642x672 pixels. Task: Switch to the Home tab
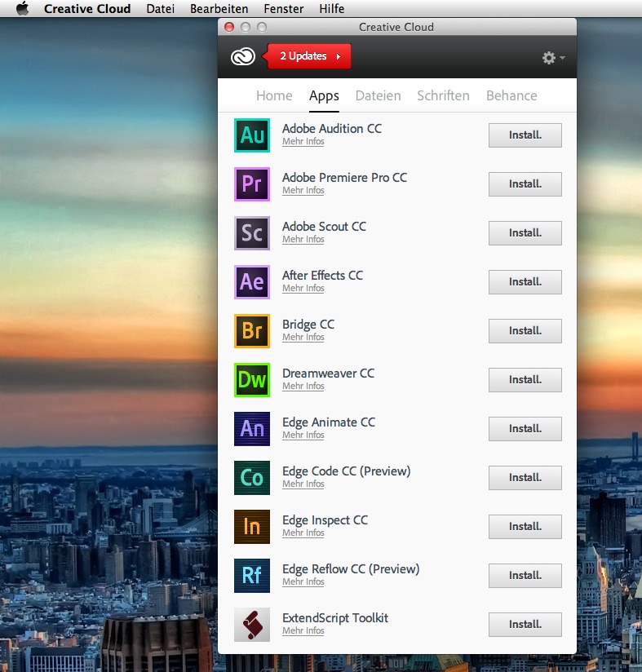[274, 95]
